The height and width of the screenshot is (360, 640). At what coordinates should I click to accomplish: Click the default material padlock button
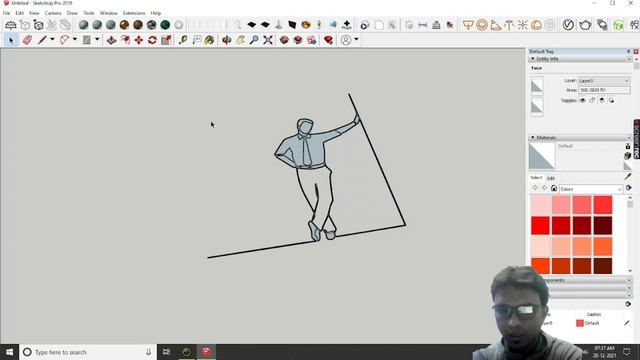(628, 146)
